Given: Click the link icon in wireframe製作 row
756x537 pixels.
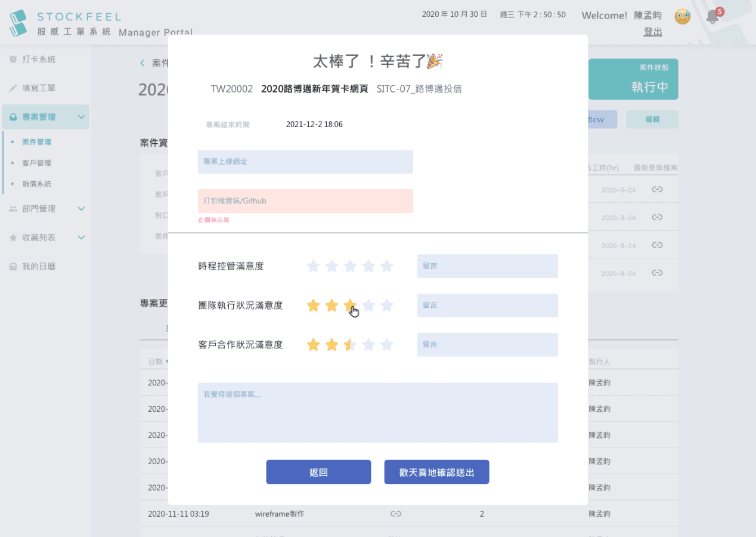Looking at the screenshot, I should click(x=395, y=513).
